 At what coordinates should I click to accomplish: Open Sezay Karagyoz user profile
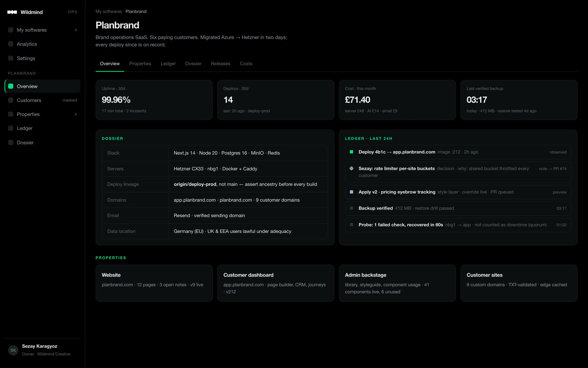pyautogui.click(x=42, y=350)
